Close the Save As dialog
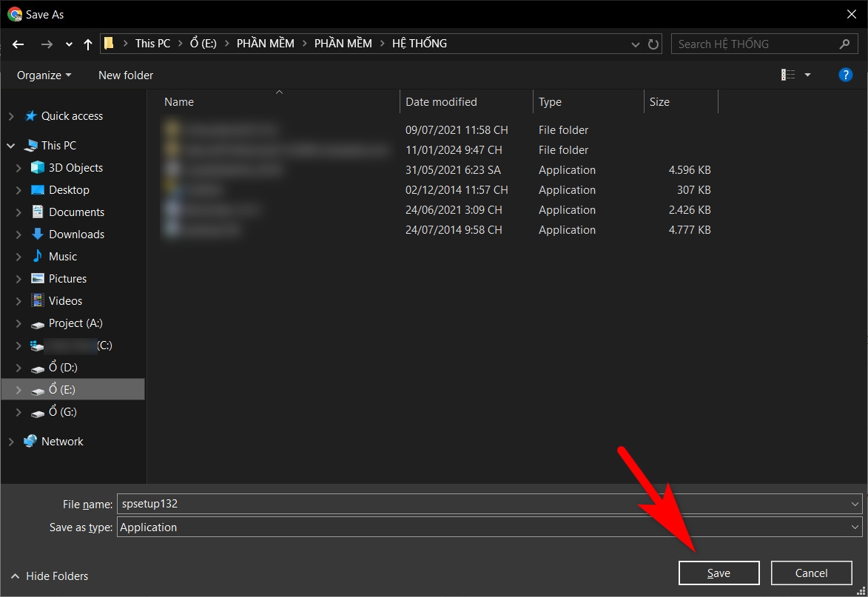Viewport: 868px width, 597px height. click(x=852, y=14)
